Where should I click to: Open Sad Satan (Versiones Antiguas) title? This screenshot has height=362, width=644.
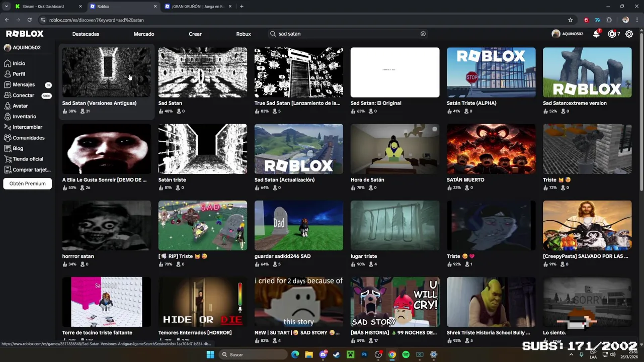99,103
